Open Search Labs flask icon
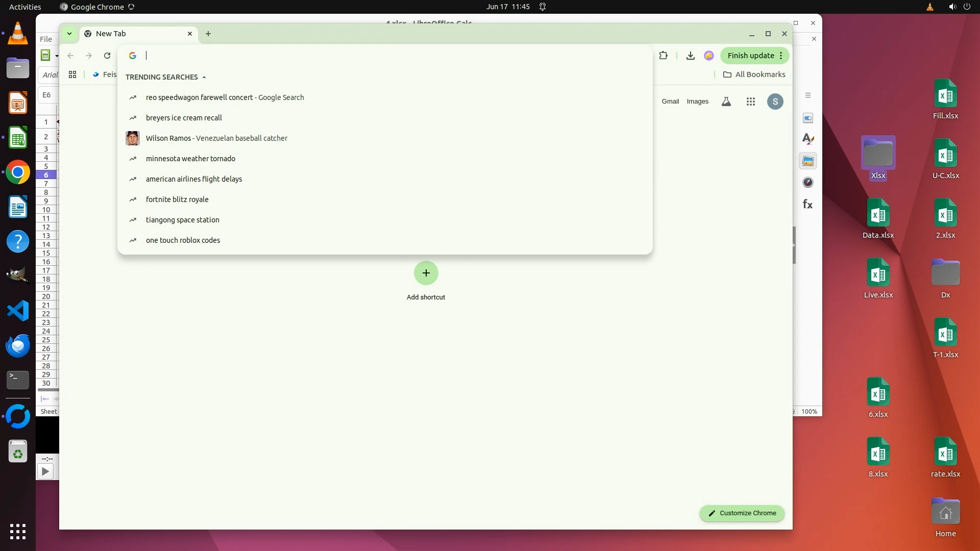This screenshot has width=980, height=551. pos(726,102)
